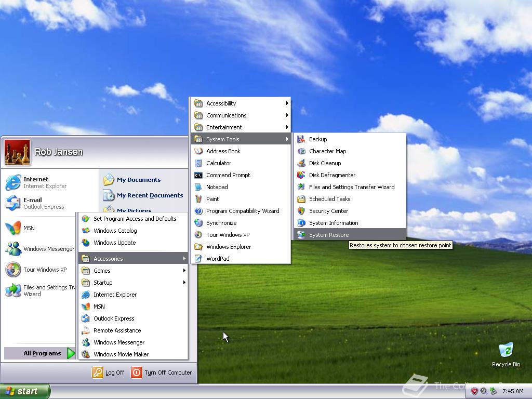The width and height of the screenshot is (532, 399).
Task: Click Windows Explorer icon in Accessories
Action: point(198,247)
